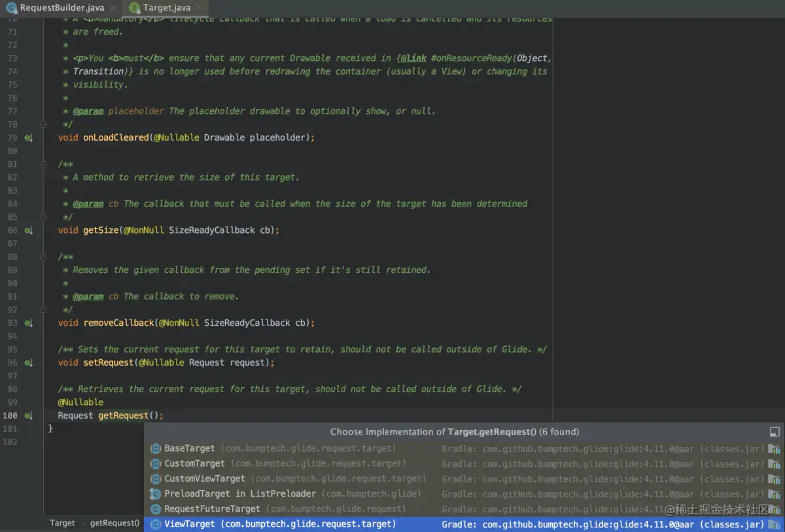Fold comment end marker at line 92
Screen dimensions: 785x532
tap(44, 310)
